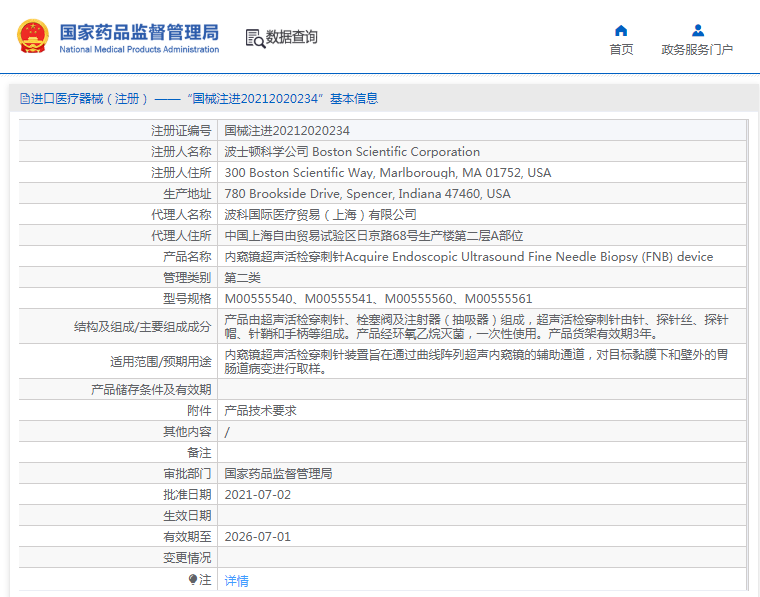The width and height of the screenshot is (760, 597).
Task: Click the 结构及组成/主要组成成分 label
Action: tap(142, 327)
